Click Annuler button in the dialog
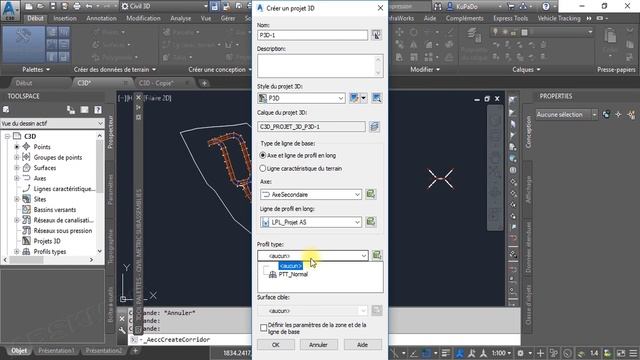This screenshot has height=360, width=640. pos(318,344)
